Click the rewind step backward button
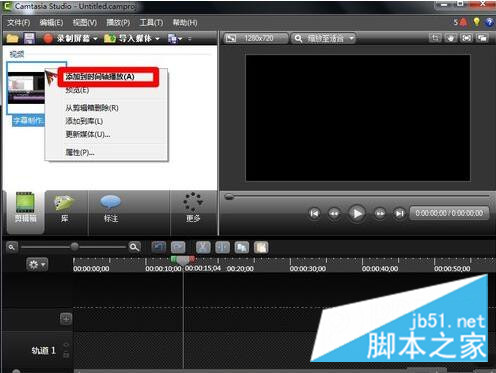Screen dimensions: 496x373 [x=334, y=213]
